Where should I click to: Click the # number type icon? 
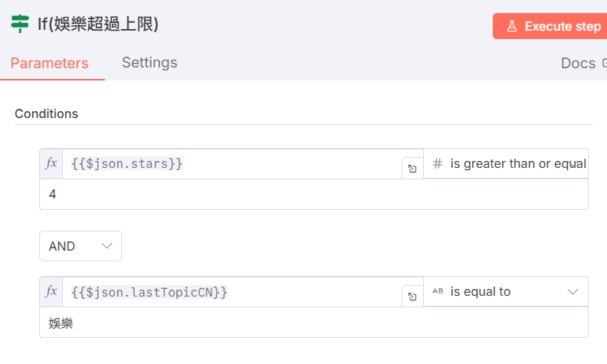pyautogui.click(x=438, y=163)
